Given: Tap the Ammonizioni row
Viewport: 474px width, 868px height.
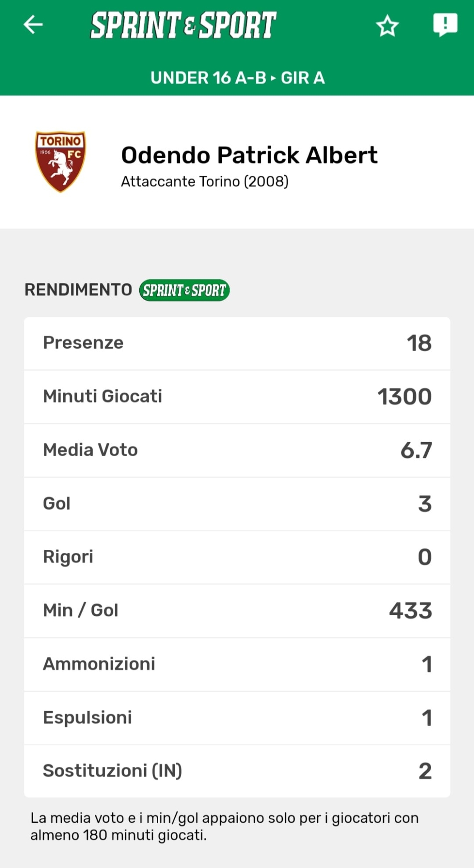Looking at the screenshot, I should coord(237,664).
